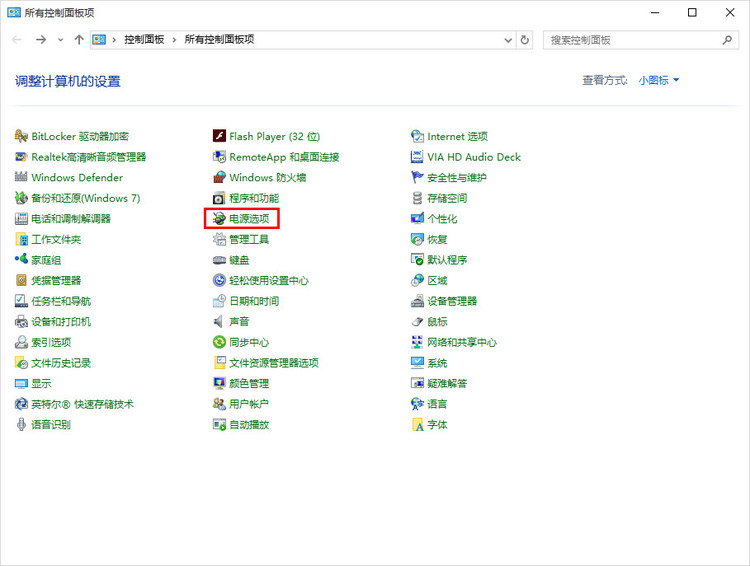
Task: Open 安全性与维护 flag icon
Action: (417, 178)
